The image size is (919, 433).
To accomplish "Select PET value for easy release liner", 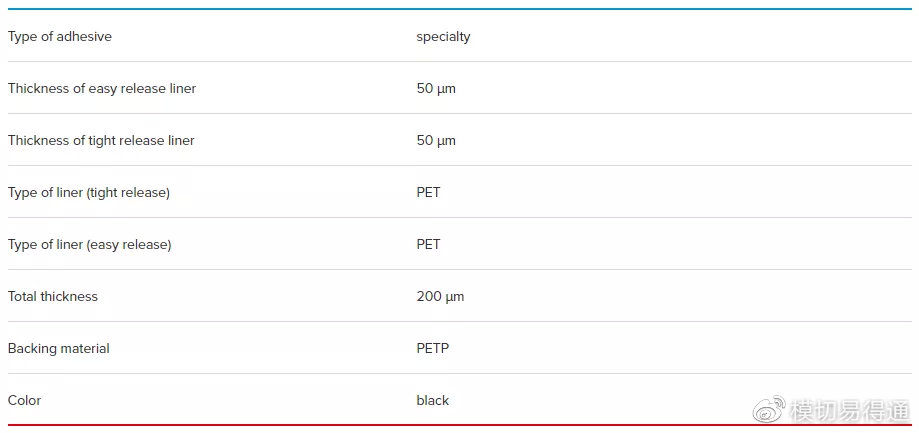I will [428, 245].
